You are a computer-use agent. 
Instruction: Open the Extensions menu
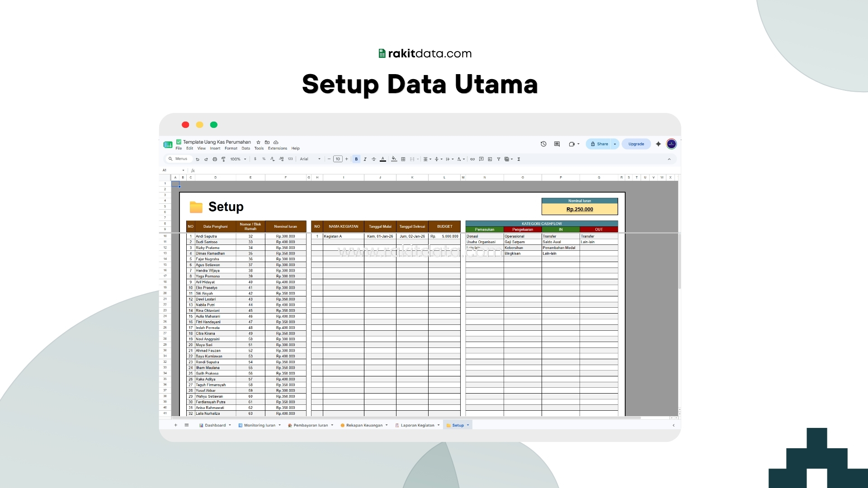pyautogui.click(x=278, y=148)
